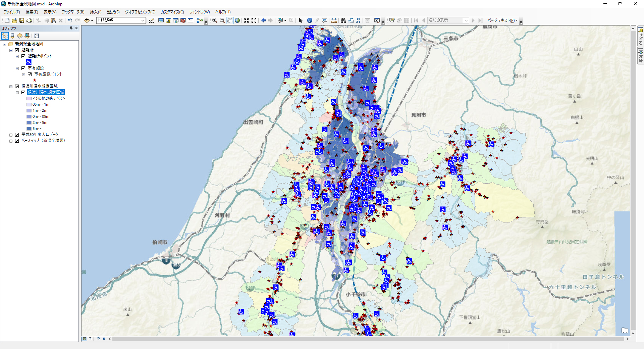Viewport: 644px width, 349px height.
Task: Select the Identify tool
Action: (x=310, y=20)
